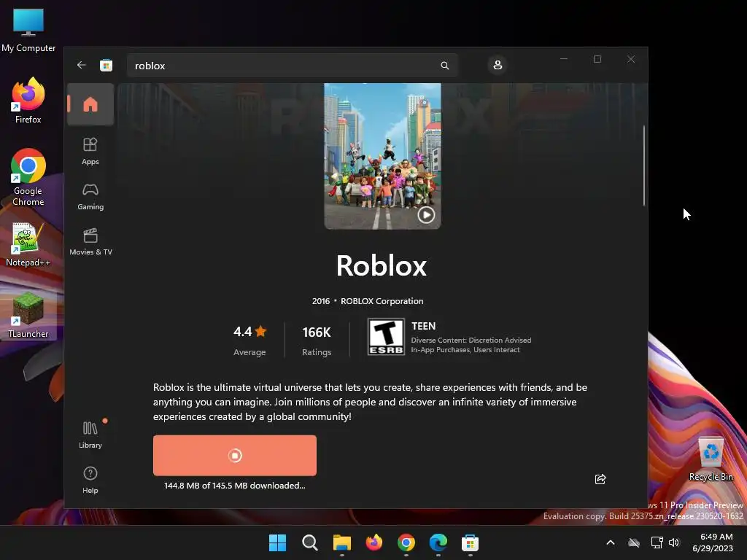Open the Recycle Bin

point(711,459)
